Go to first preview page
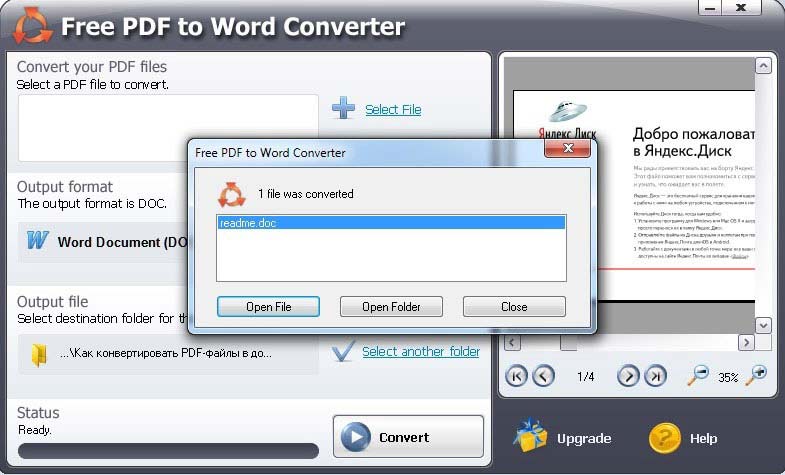 click(516, 375)
